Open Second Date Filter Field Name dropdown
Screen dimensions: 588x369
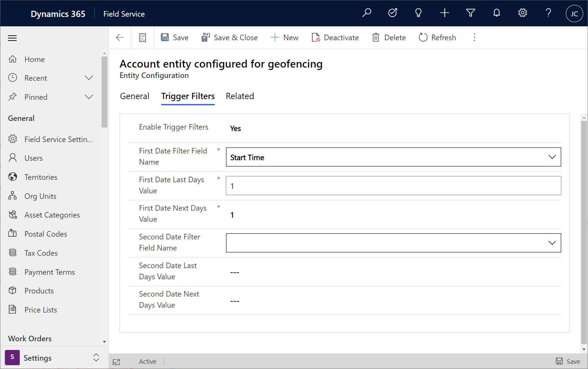[393, 243]
